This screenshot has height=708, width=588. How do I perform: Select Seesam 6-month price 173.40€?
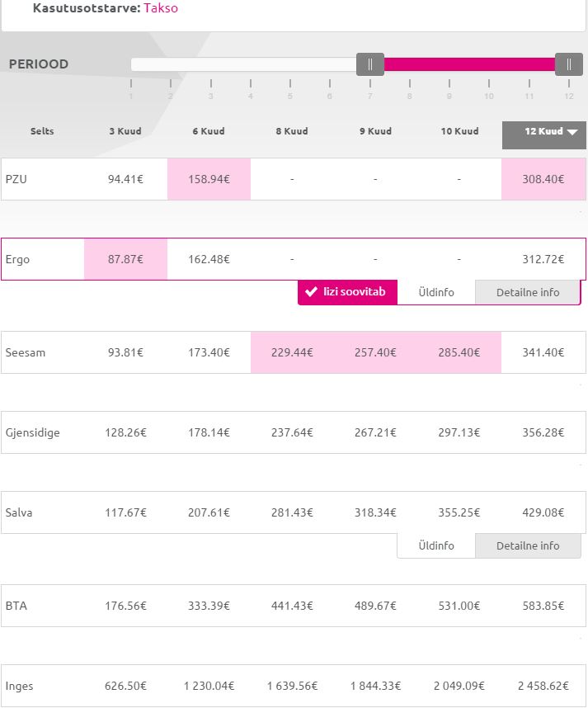[209, 352]
